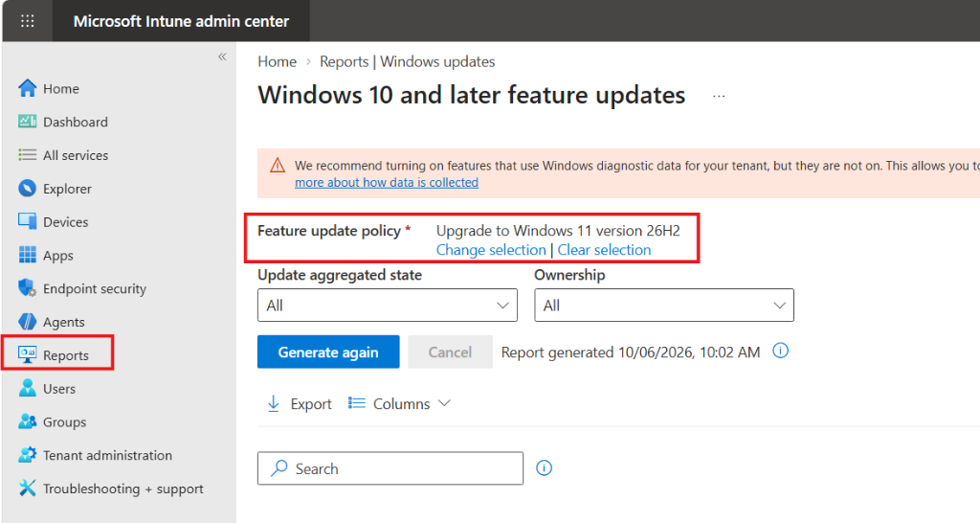Click the Apps grid icon

pyautogui.click(x=27, y=255)
